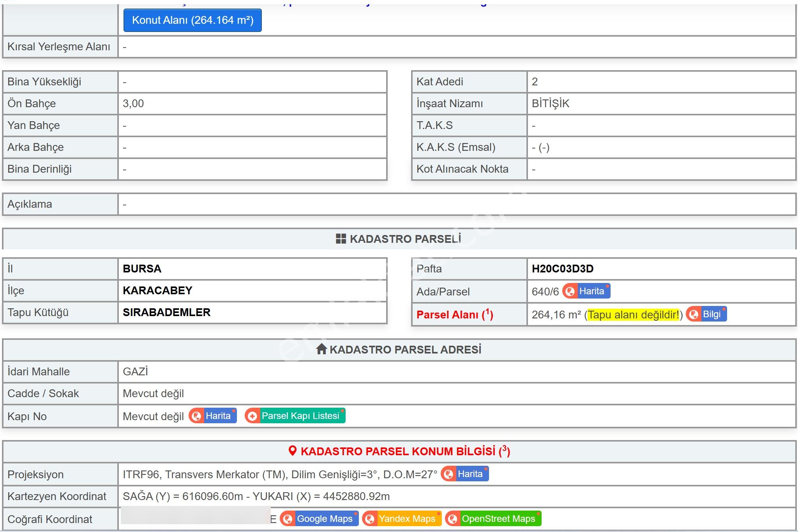Select the İdari Mahalle value GAZİ
Screen dimensions: 798x532
click(135, 371)
